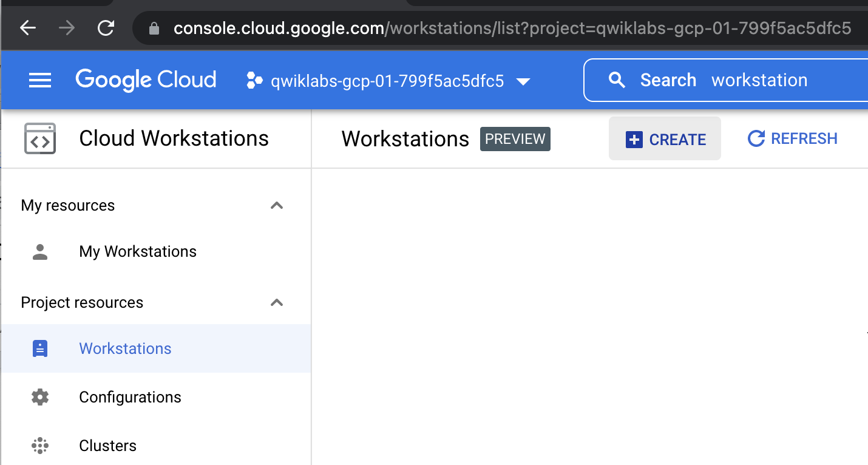Click the padlock icon in address bar
868x465 pixels.
pyautogui.click(x=154, y=27)
